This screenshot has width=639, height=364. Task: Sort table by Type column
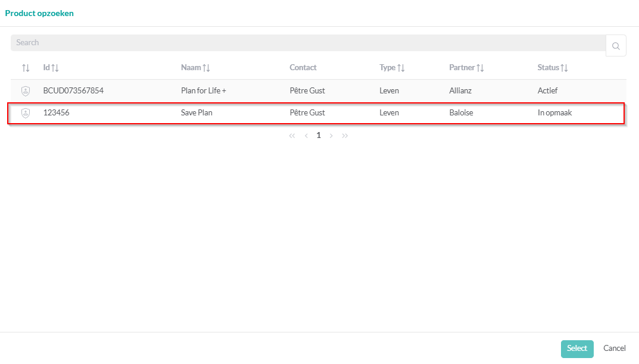(401, 68)
